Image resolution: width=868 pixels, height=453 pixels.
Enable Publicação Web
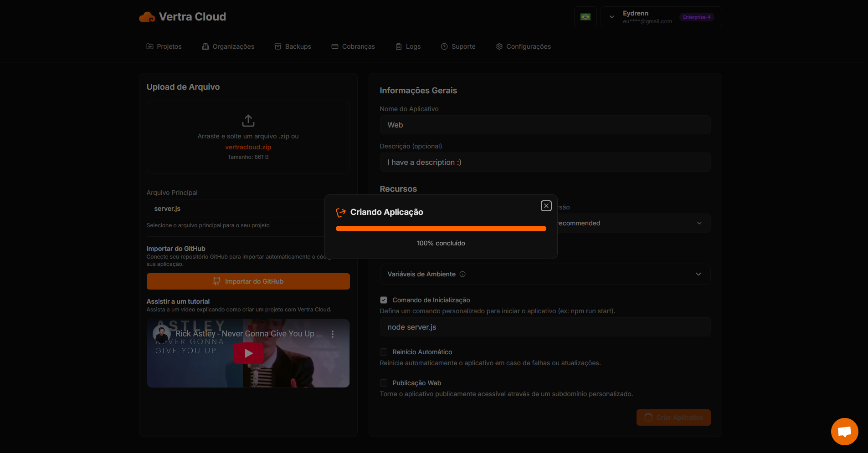coord(384,382)
